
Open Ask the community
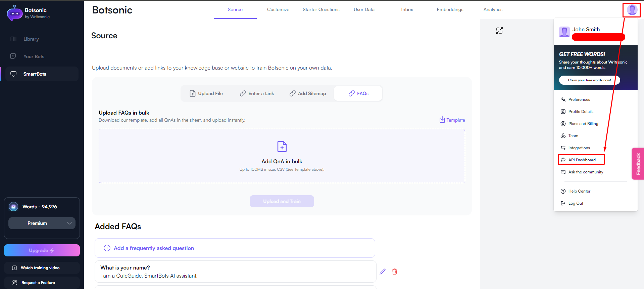tap(586, 172)
